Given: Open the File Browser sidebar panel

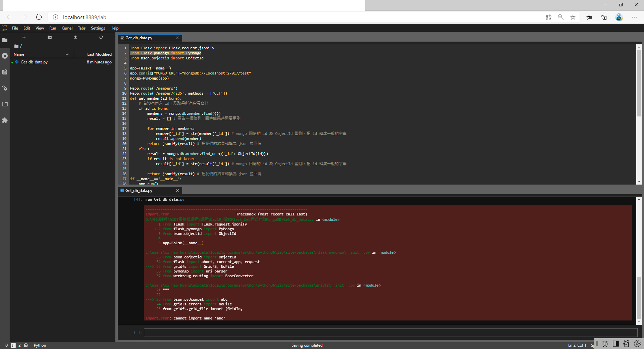Looking at the screenshot, I should [x=5, y=40].
